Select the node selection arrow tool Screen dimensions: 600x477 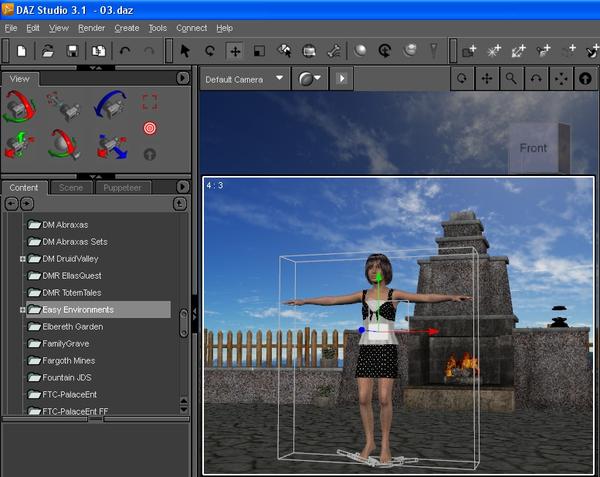(185, 50)
